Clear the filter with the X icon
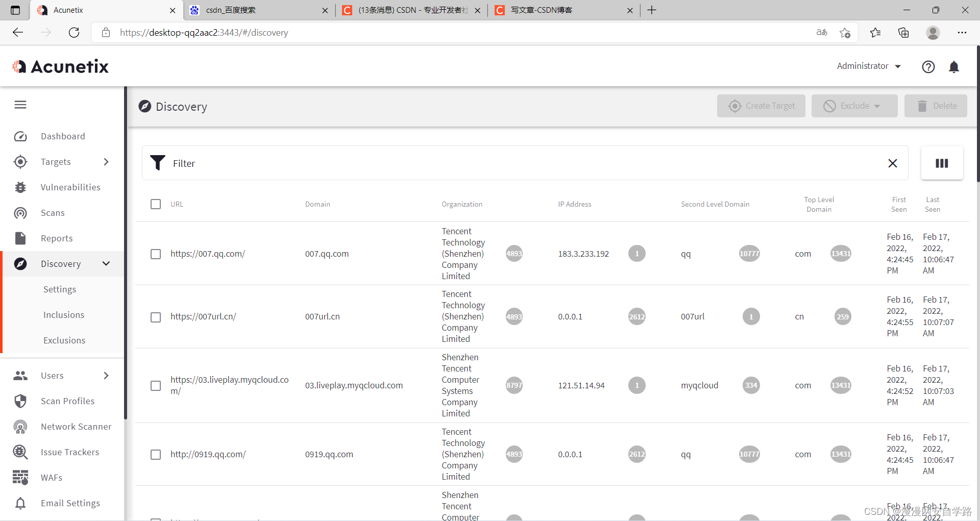Screen dimensions: 980x521 point(893,163)
